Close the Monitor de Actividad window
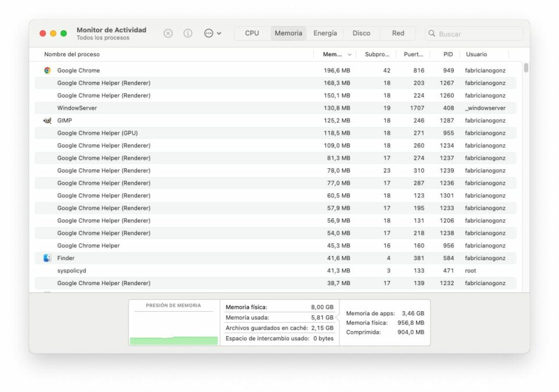 [x=43, y=34]
